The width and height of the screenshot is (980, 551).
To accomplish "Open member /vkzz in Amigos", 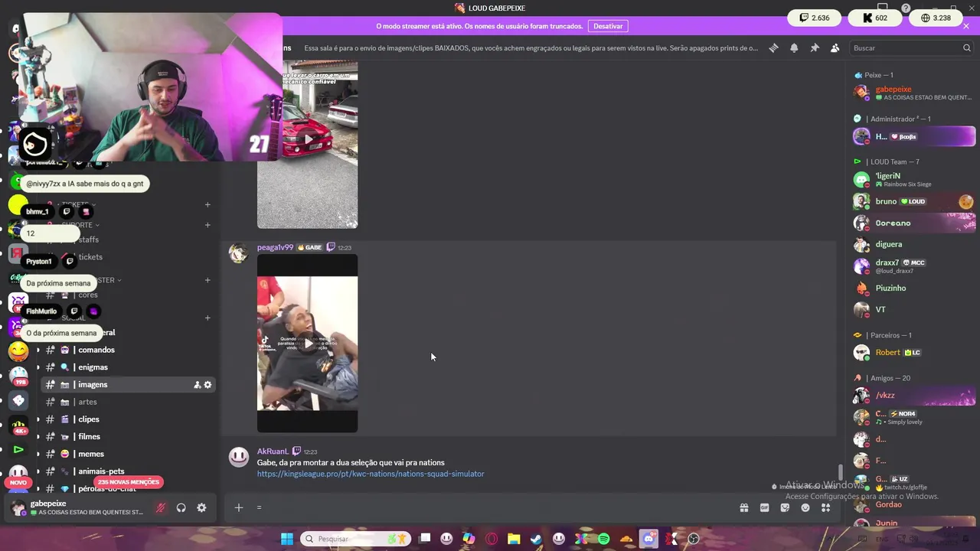I will tap(914, 395).
